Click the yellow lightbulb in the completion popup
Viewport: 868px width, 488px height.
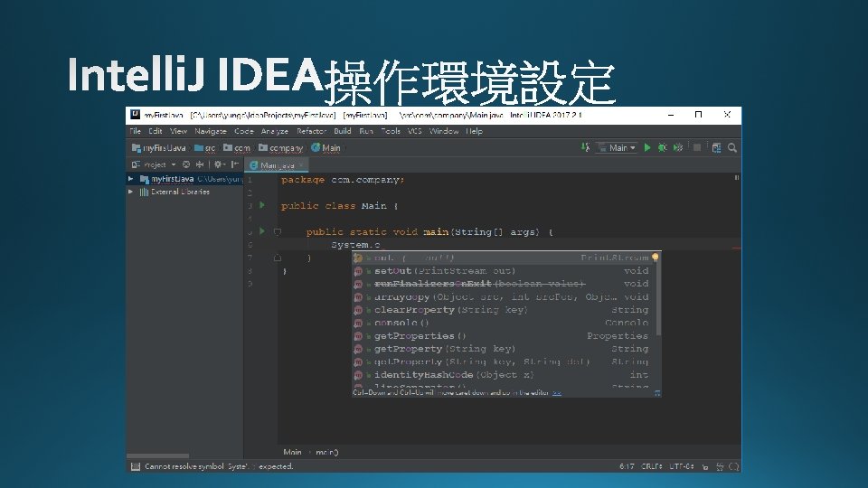[656, 258]
